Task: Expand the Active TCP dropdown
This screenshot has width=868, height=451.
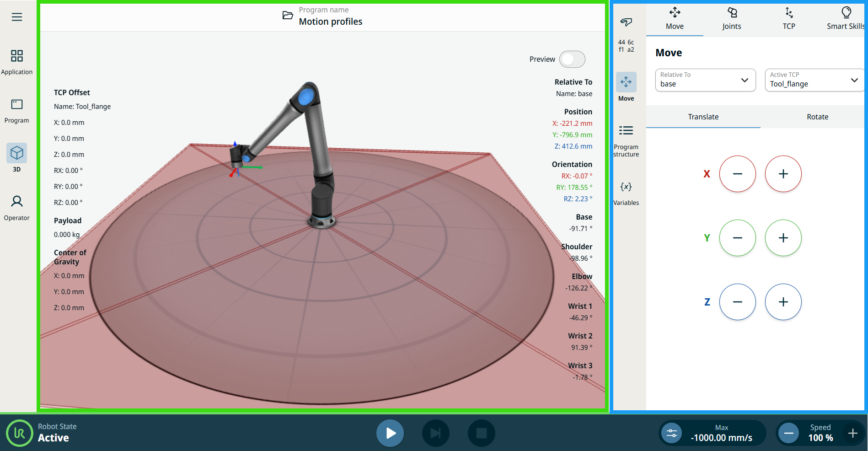Action: point(814,80)
